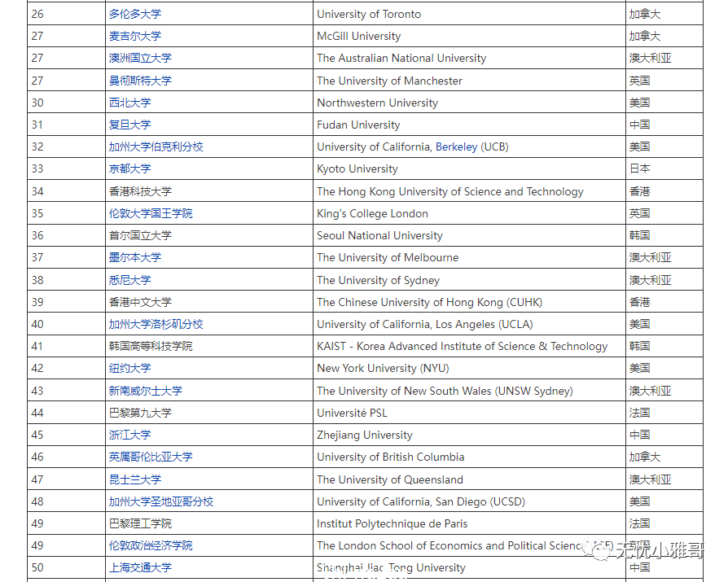The image size is (728, 582).
Task: Open the 澳洲国立大学 link
Action: point(140,58)
